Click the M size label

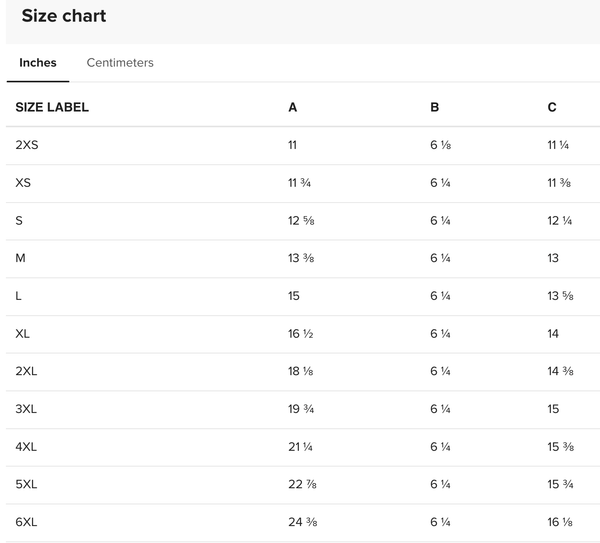(x=20, y=258)
